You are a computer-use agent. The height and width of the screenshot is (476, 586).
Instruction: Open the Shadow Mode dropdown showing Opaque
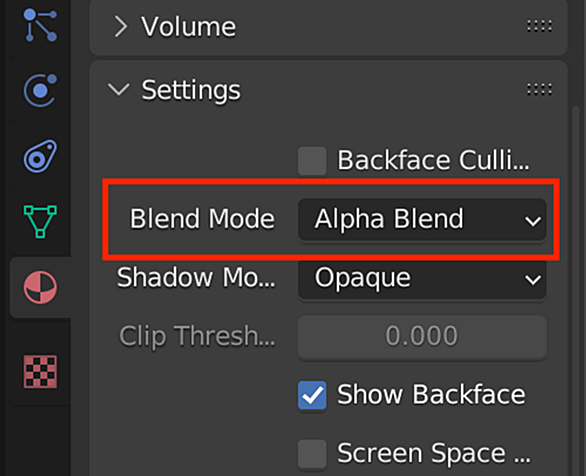(x=422, y=278)
